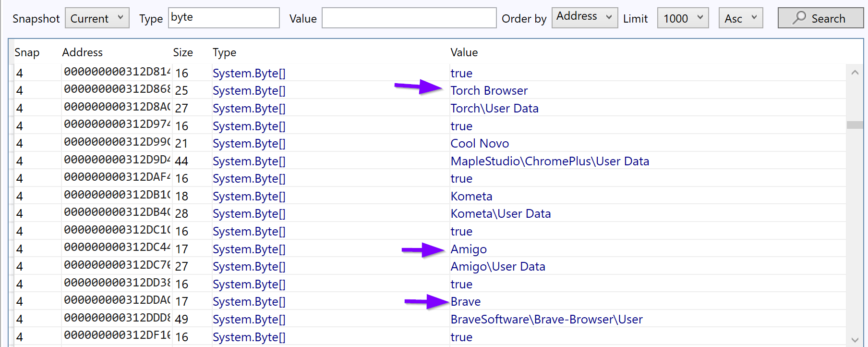Screen dimensions: 868x347
Task: Open the Order by Address dropdown
Action: (584, 18)
